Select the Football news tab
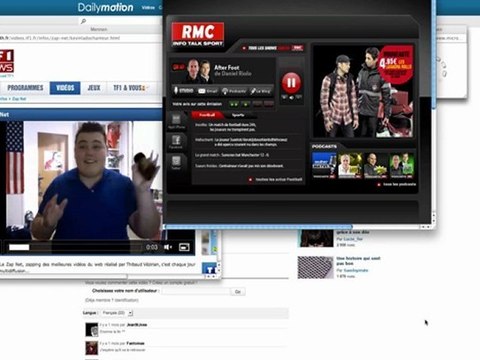Screen dimensions: 480x360 click(207, 115)
